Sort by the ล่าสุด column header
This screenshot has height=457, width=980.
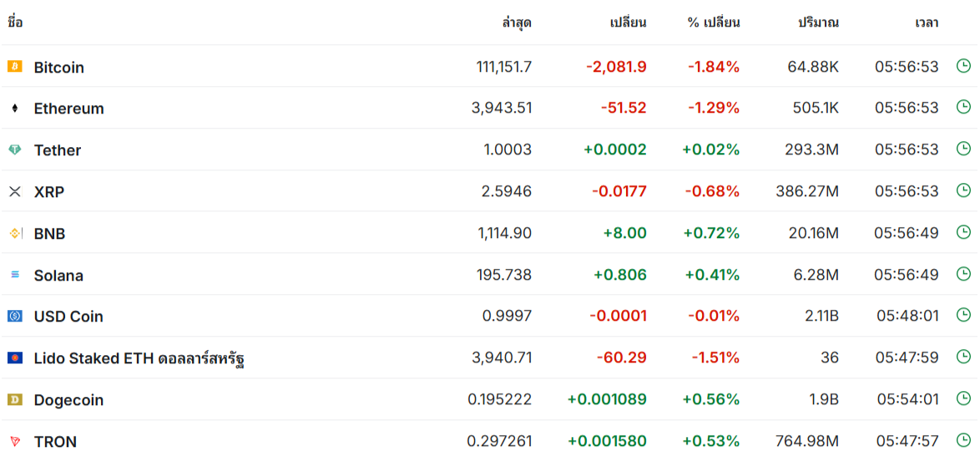point(517,23)
